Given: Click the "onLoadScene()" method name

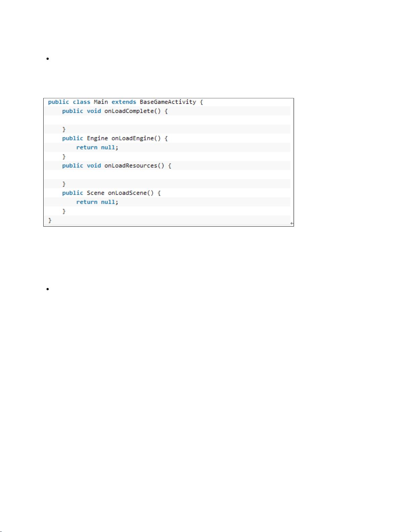Looking at the screenshot, I should 131,193.
